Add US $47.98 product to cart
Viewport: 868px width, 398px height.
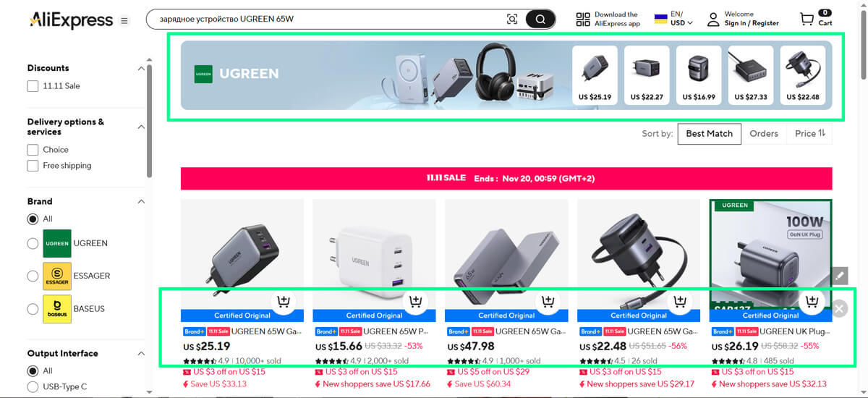(548, 301)
